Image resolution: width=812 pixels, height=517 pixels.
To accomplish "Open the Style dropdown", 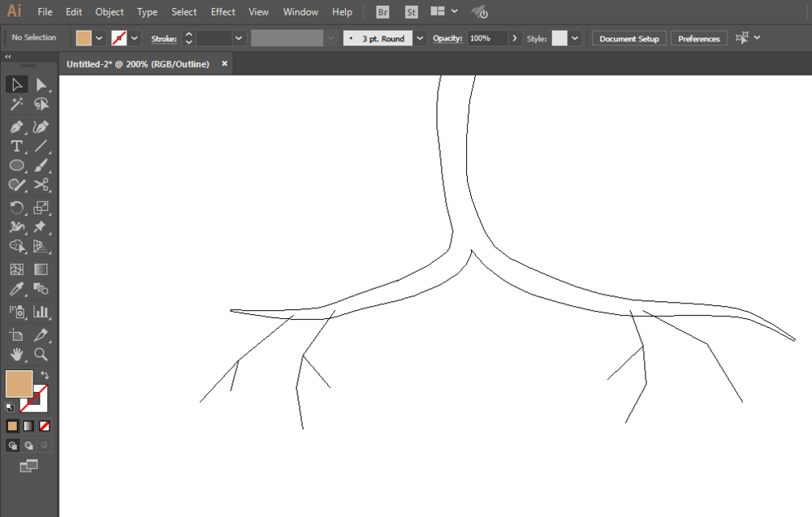I will (x=575, y=38).
